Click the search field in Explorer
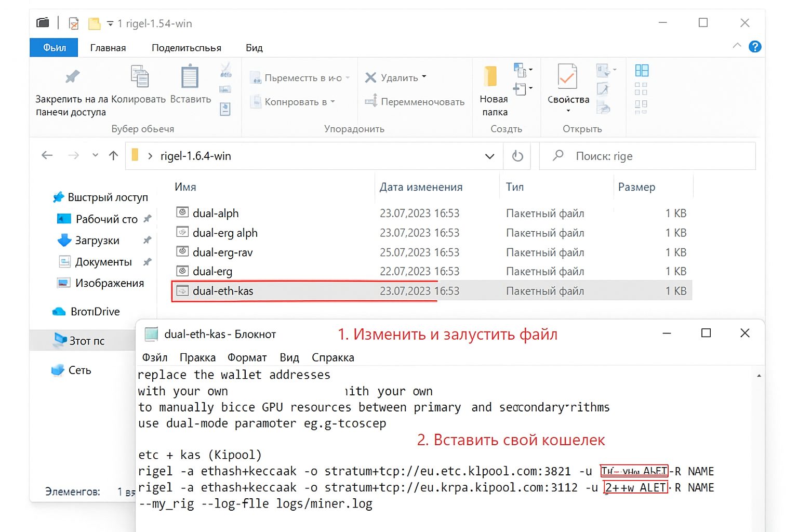 pyautogui.click(x=655, y=156)
